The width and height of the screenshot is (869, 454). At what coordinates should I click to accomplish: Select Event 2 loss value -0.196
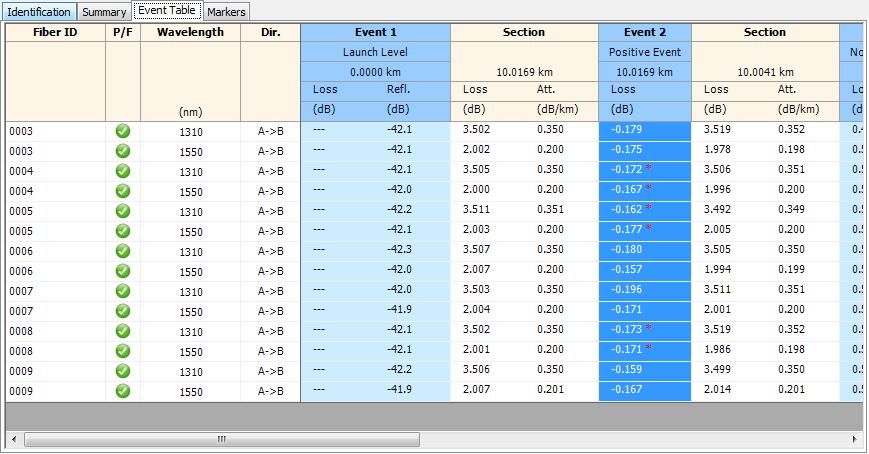coord(626,289)
